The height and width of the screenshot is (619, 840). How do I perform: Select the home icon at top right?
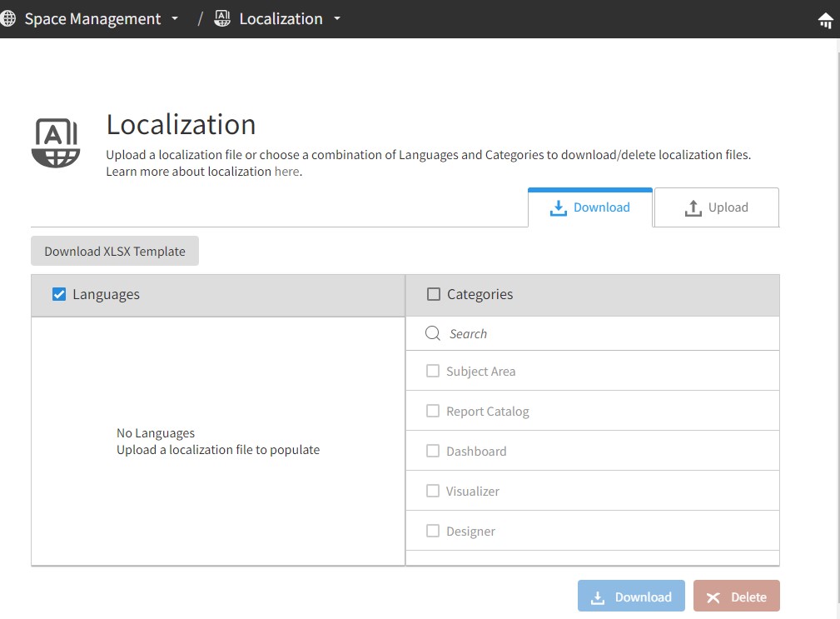(827, 17)
